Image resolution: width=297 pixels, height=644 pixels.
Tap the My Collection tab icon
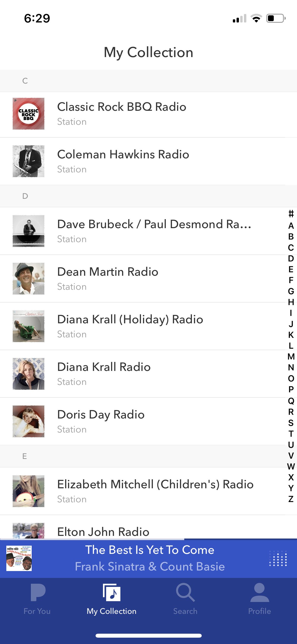112,593
